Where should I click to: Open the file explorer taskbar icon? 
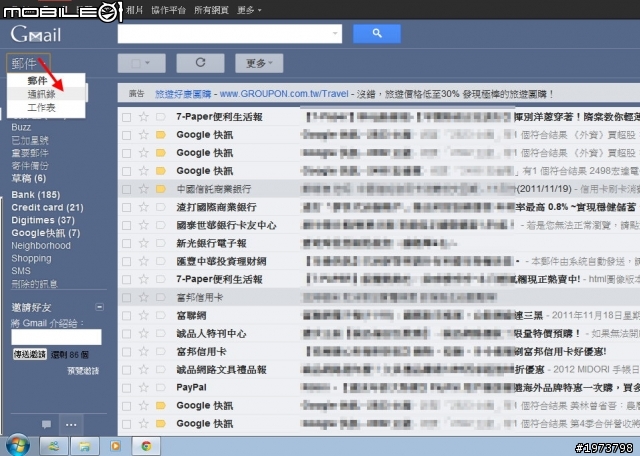pos(84,446)
